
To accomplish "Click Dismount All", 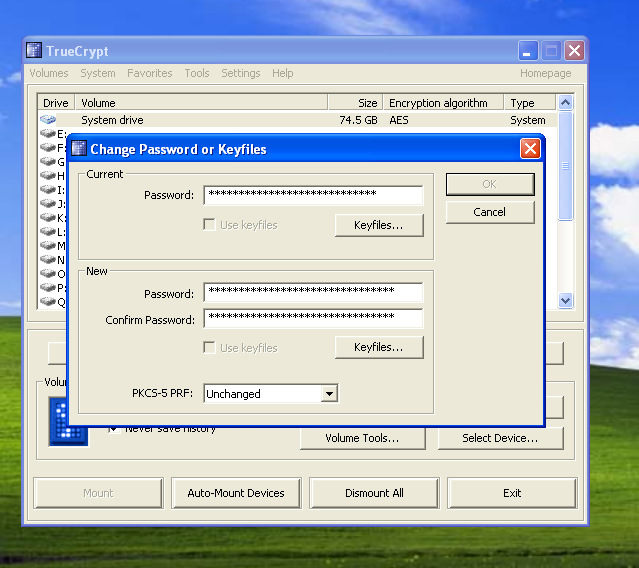I will (374, 493).
